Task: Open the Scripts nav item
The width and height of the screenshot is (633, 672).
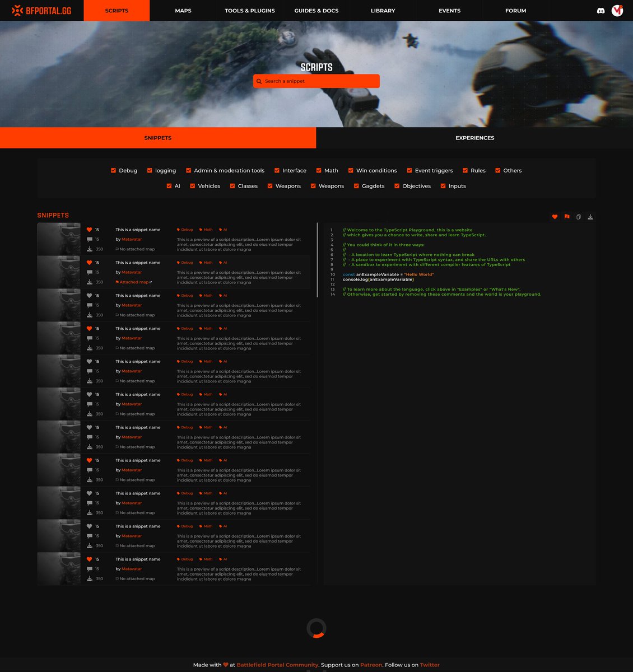Action: click(117, 11)
